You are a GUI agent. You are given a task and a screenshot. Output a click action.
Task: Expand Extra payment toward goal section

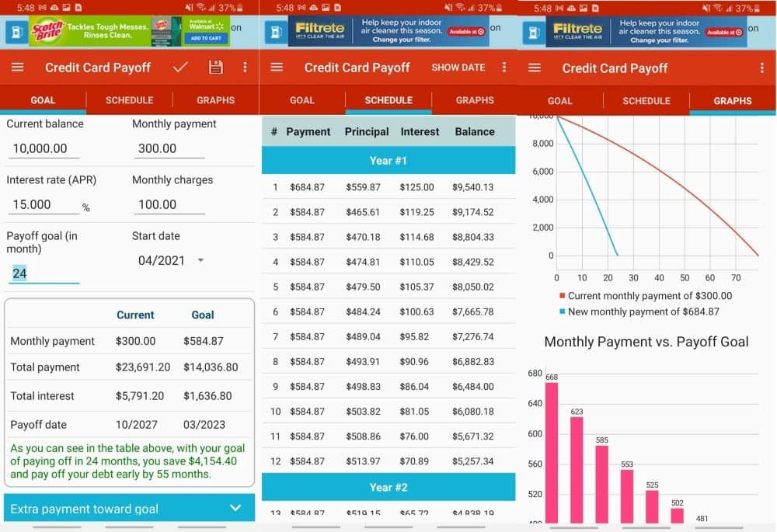click(x=129, y=508)
